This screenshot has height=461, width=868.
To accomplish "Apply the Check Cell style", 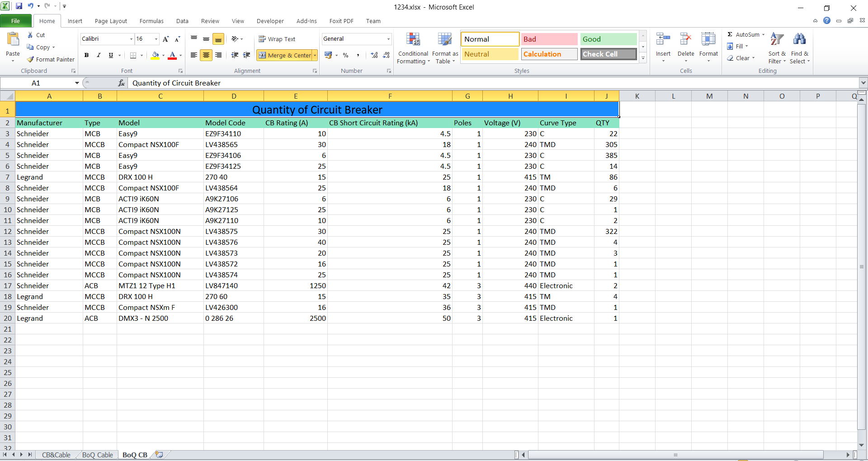I will 608,54.
